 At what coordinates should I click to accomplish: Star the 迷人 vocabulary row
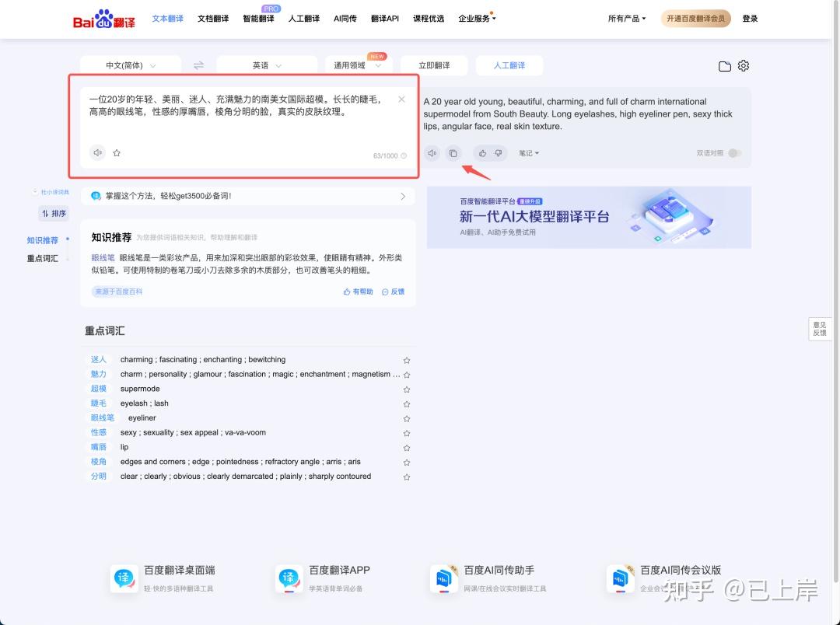407,361
